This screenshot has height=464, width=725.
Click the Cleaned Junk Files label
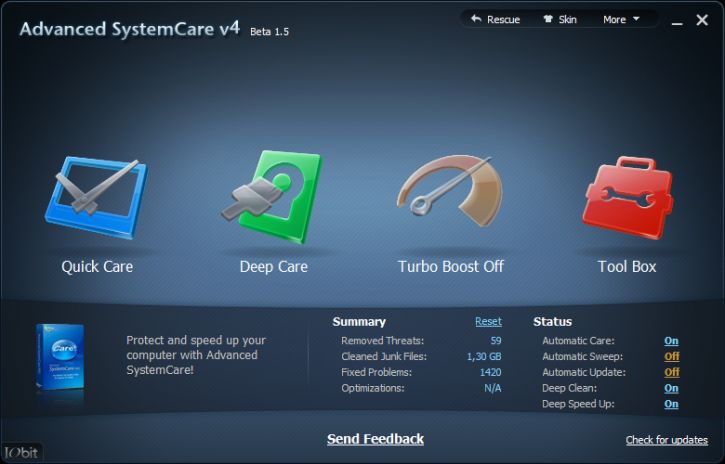pos(384,357)
